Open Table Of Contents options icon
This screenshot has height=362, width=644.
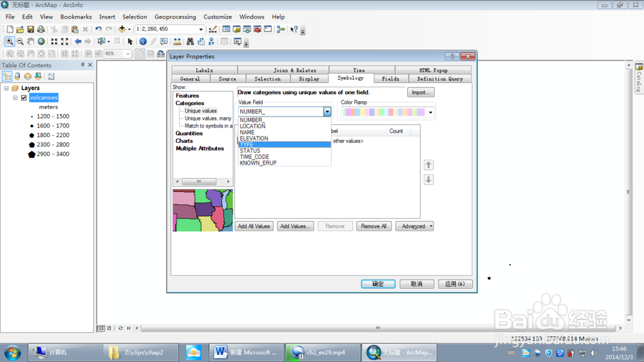51,77
